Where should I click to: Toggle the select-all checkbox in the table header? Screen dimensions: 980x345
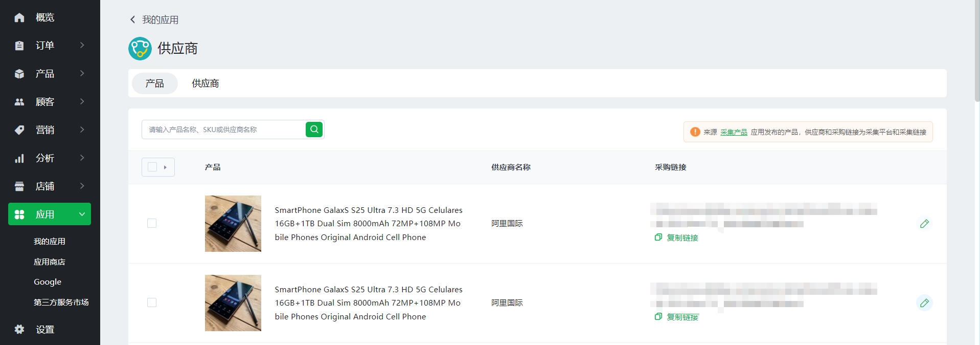(152, 167)
